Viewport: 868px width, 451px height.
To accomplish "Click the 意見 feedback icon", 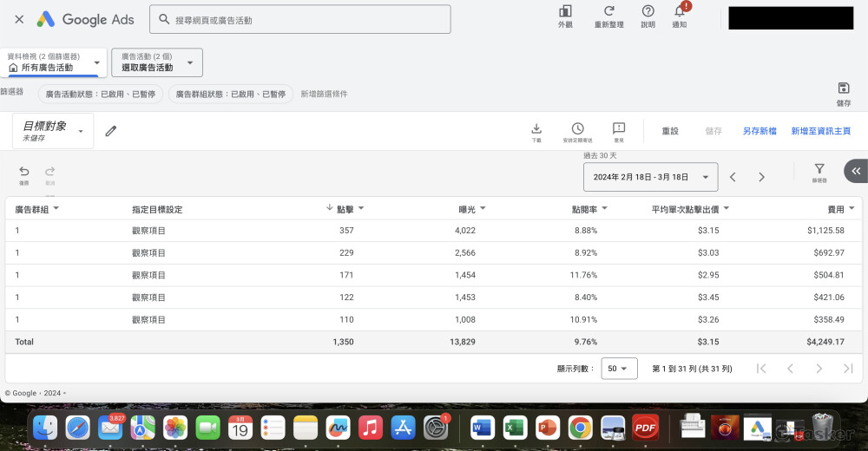I will point(619,128).
